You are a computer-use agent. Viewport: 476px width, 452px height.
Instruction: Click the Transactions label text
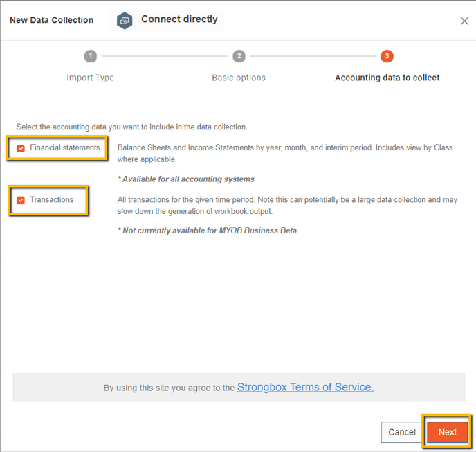click(52, 200)
